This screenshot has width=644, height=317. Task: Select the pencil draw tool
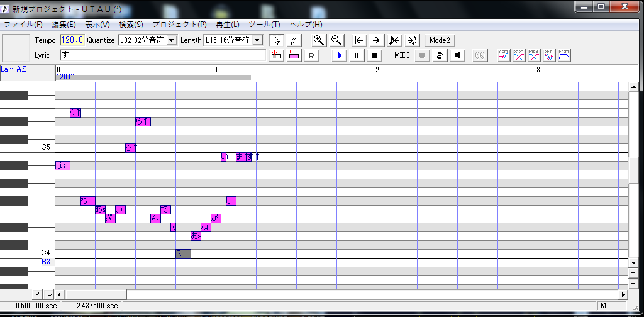click(294, 40)
